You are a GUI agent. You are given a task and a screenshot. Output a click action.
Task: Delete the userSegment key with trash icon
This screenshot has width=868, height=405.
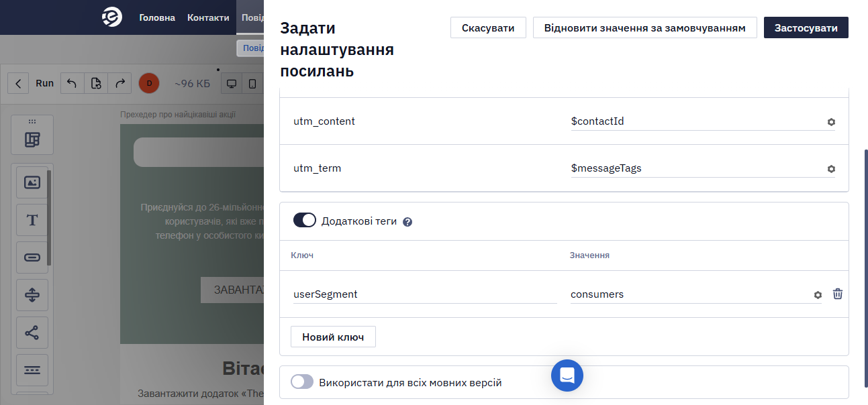(838, 294)
